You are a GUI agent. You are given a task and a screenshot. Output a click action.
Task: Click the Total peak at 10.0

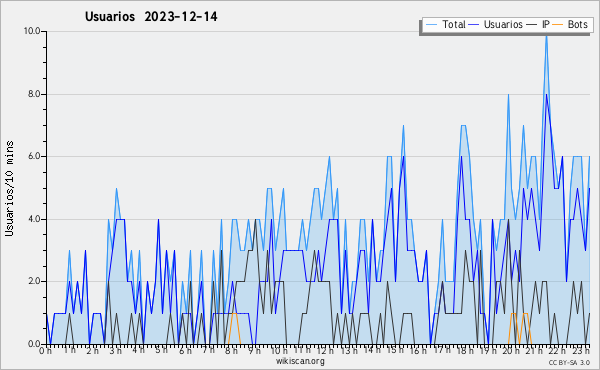pyautogui.click(x=546, y=35)
